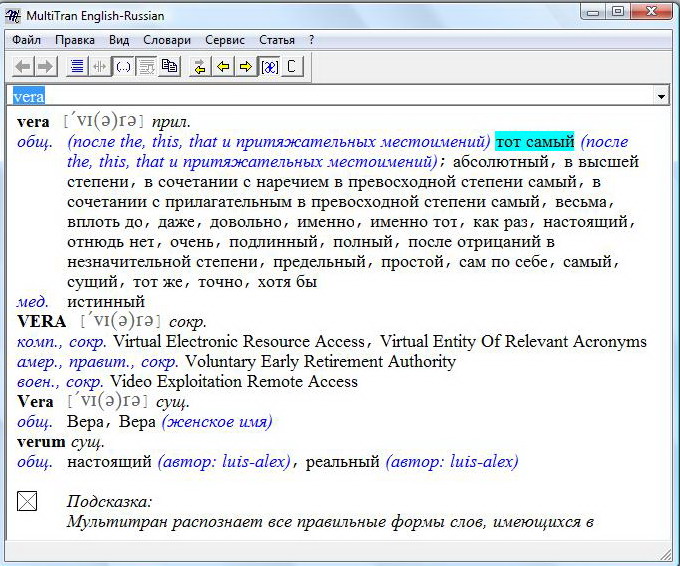Click the headword VERA abbreviation entry
The image size is (680, 566).
41,321
